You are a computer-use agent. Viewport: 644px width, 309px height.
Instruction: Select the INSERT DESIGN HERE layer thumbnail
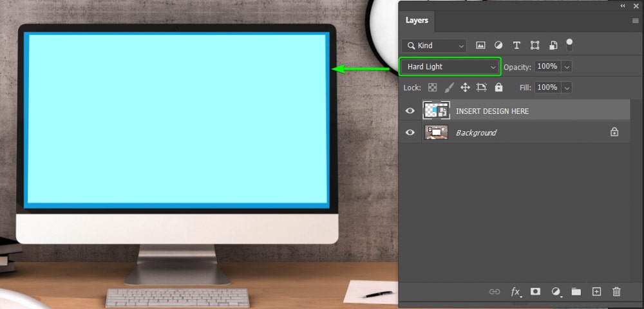coord(436,110)
